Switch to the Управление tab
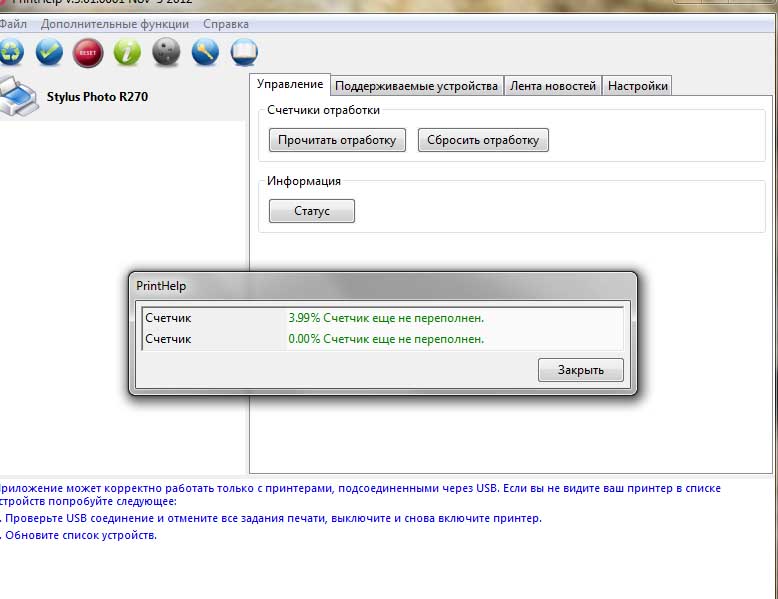This screenshot has width=778, height=599. pos(290,84)
